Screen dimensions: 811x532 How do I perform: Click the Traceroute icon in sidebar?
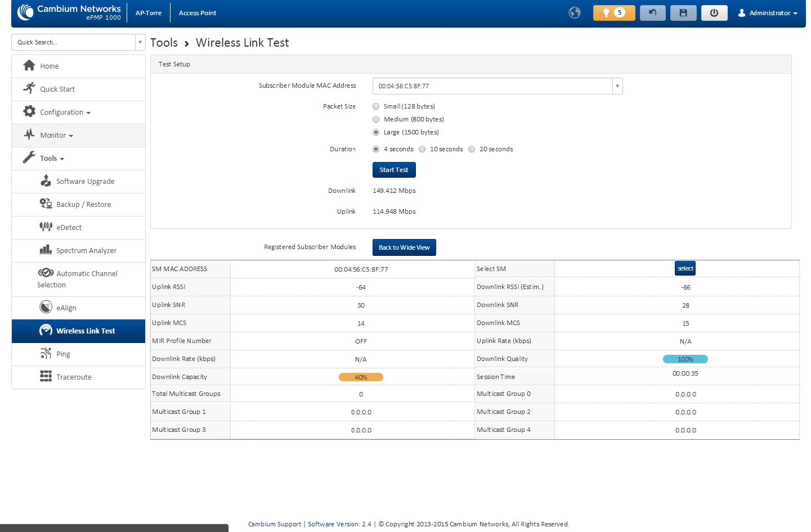click(46, 376)
